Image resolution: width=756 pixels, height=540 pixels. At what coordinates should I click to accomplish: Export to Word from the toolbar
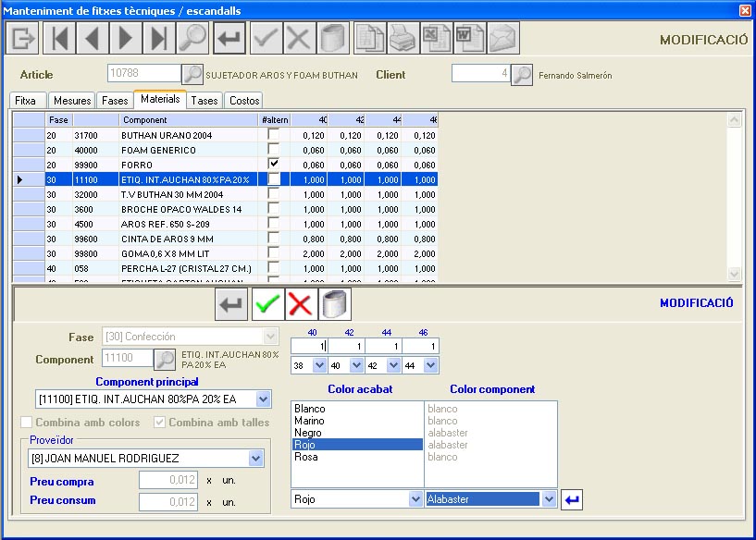pyautogui.click(x=469, y=38)
